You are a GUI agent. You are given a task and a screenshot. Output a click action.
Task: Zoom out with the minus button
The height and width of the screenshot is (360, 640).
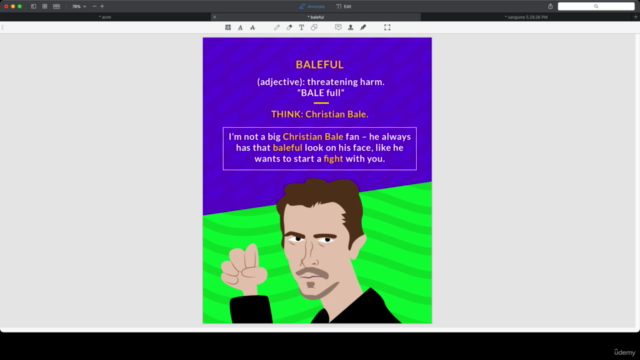(94, 7)
